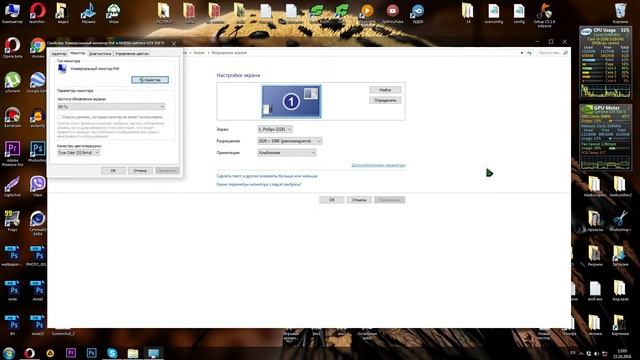The height and width of the screenshot is (360, 640).
Task: Click OK in the screen resolution window
Action: (332, 200)
